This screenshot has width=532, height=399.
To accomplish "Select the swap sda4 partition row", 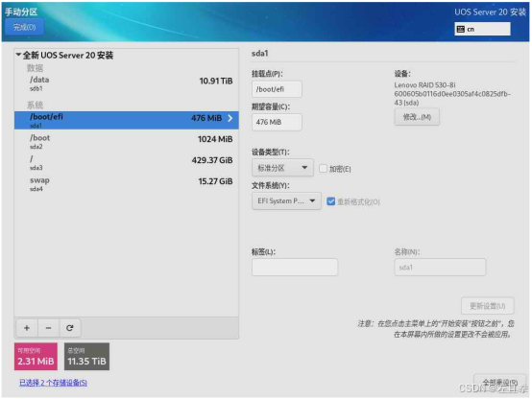I will 127,183.
